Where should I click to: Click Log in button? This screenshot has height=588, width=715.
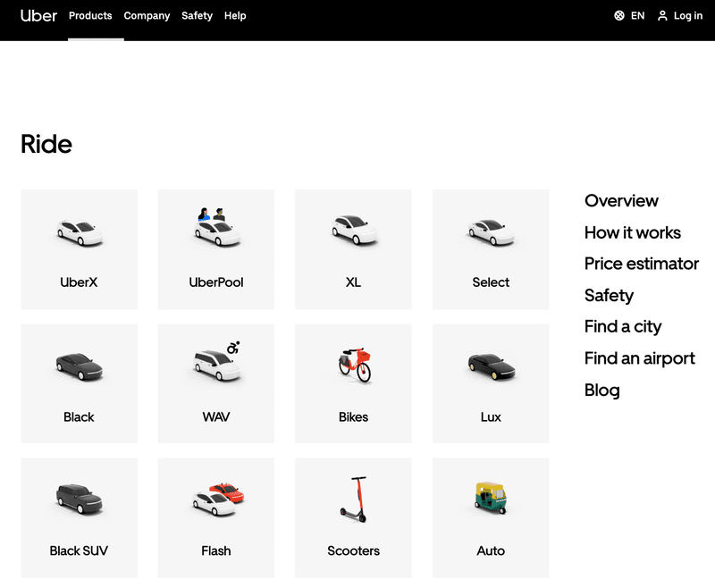pyautogui.click(x=680, y=16)
